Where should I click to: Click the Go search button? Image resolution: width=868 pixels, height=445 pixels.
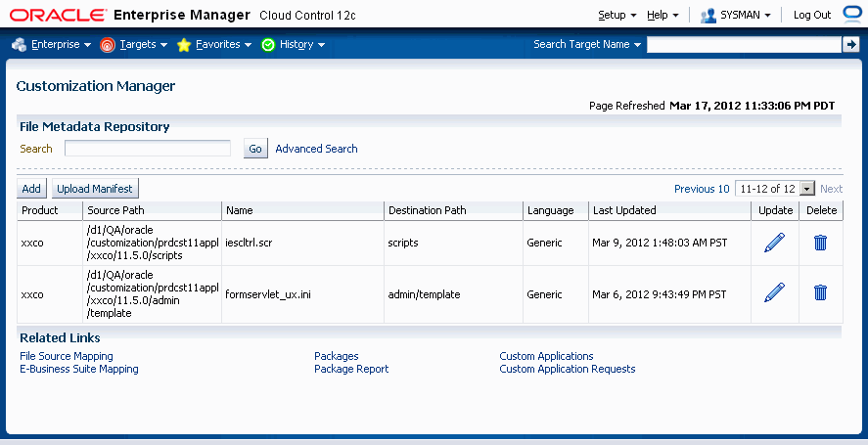coord(255,149)
